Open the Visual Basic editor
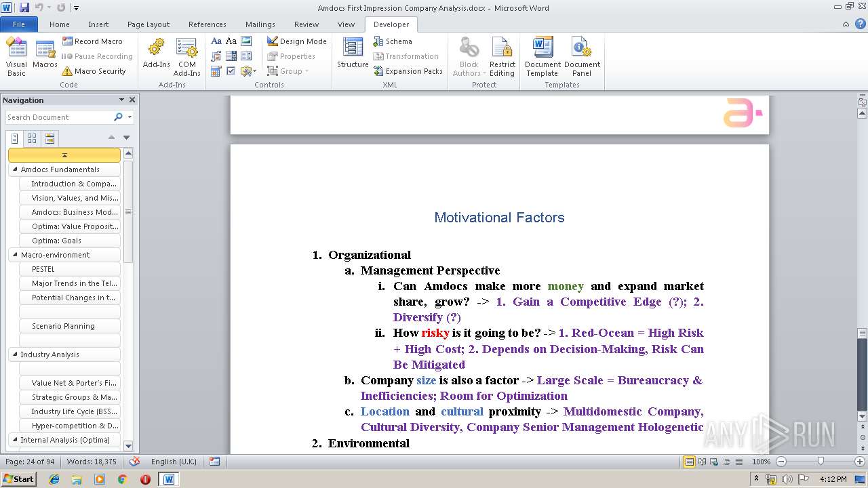The width and height of the screenshot is (868, 488). [x=16, y=57]
